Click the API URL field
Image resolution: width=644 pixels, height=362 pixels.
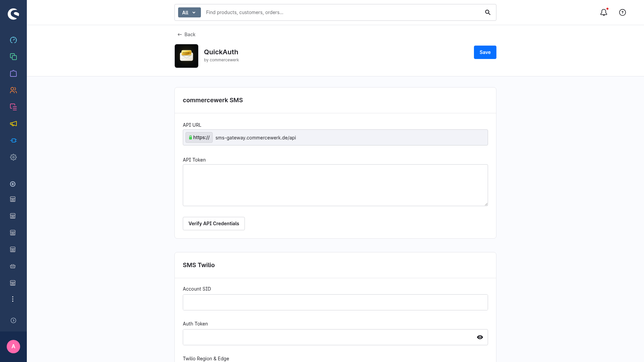[335, 137]
